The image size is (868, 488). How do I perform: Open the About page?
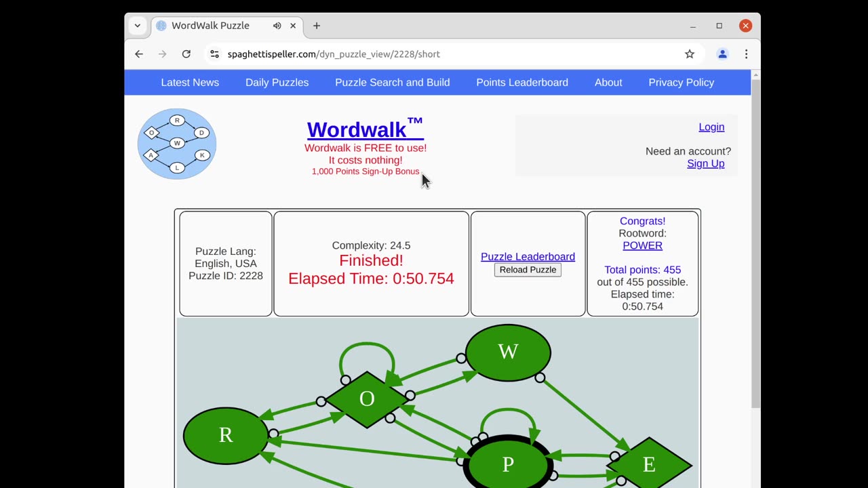pyautogui.click(x=608, y=83)
